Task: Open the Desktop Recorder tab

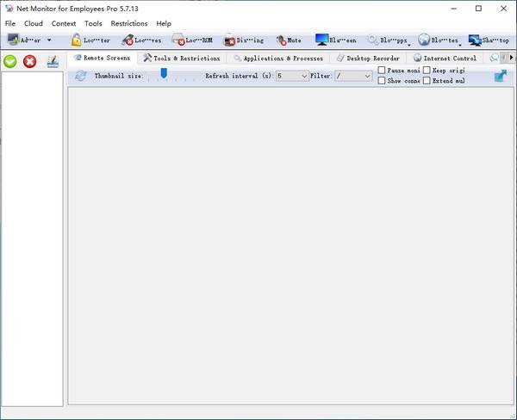Action: coord(368,59)
